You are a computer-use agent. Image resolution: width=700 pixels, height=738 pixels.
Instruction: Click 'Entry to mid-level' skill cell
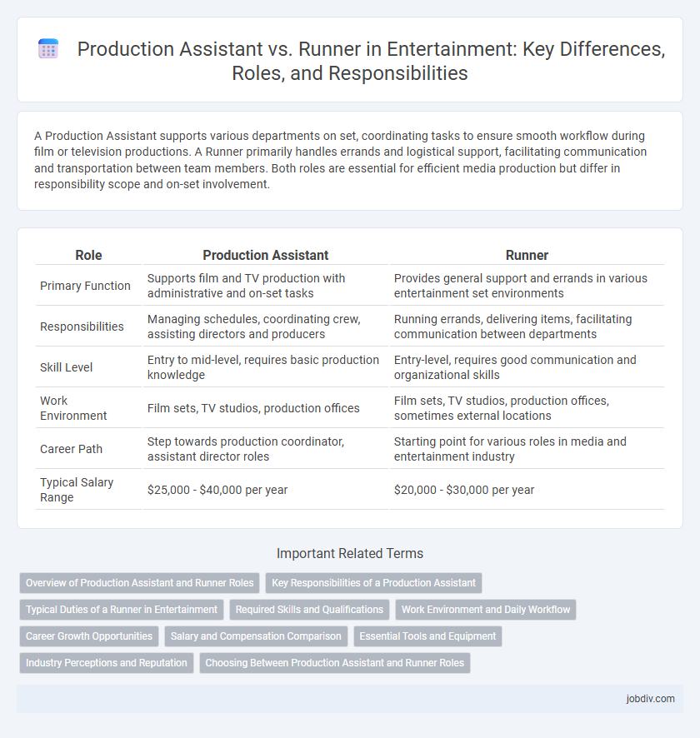click(x=266, y=367)
